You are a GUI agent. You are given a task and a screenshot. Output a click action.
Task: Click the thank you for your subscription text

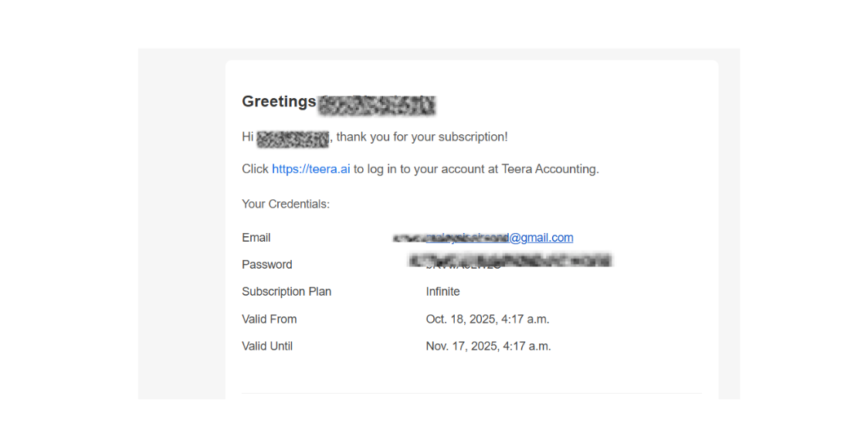click(422, 137)
